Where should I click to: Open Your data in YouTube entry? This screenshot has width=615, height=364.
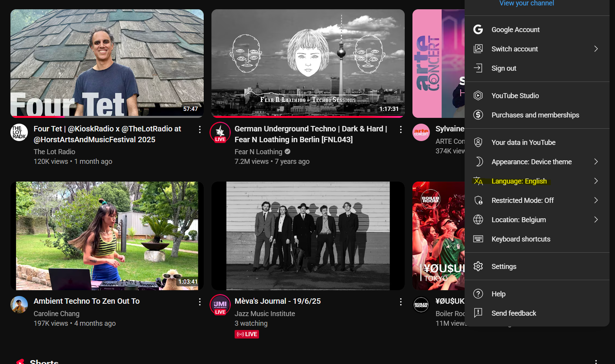click(537, 142)
